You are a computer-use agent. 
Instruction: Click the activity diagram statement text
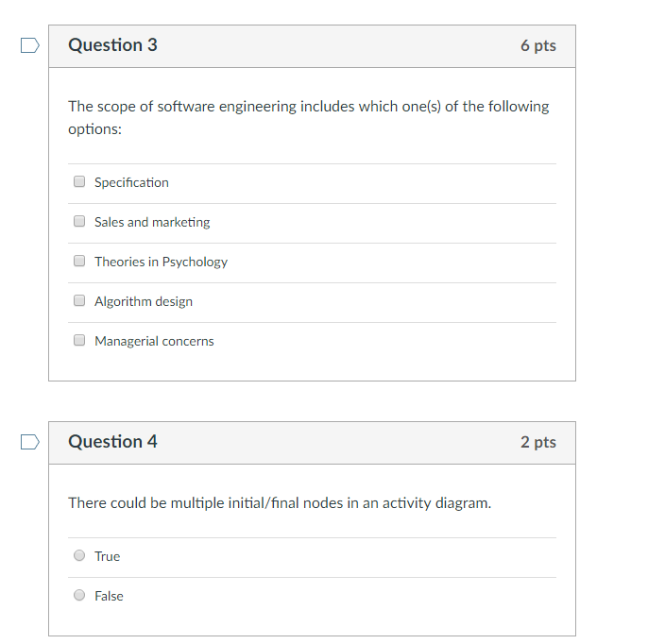coord(280,502)
